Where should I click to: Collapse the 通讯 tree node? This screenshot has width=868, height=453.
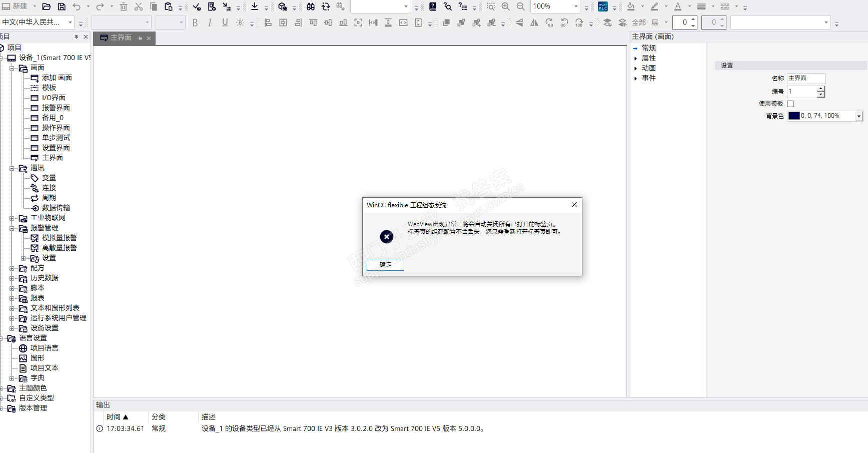[12, 168]
